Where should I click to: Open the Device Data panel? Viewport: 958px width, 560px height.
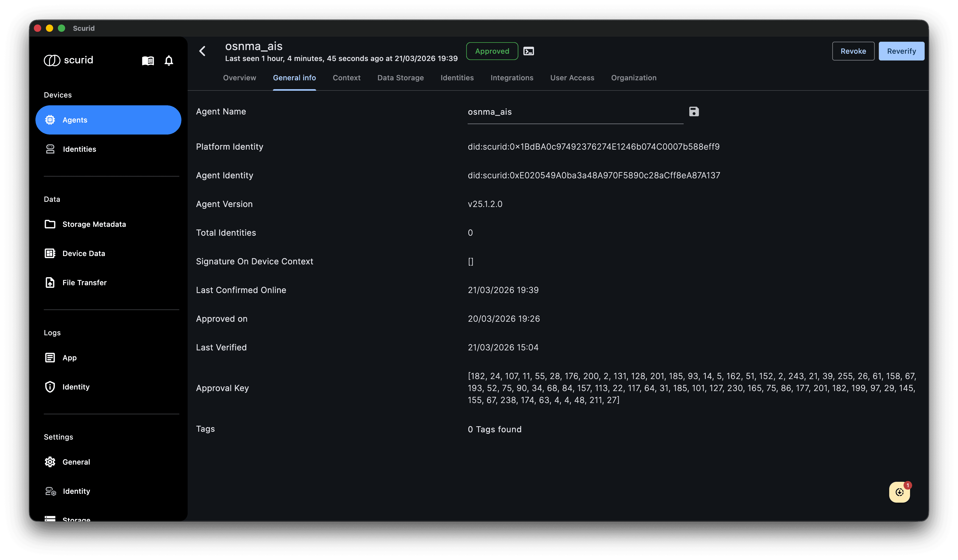pyautogui.click(x=84, y=253)
